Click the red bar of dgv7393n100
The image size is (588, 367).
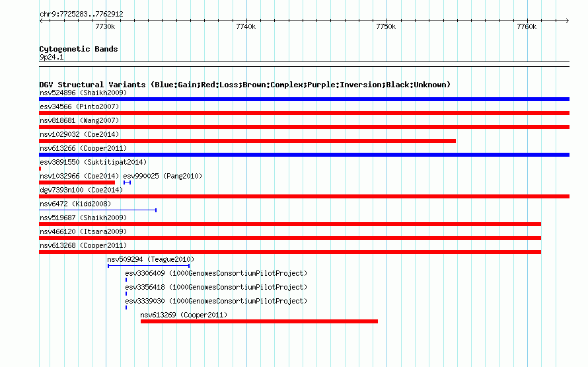coord(304,196)
